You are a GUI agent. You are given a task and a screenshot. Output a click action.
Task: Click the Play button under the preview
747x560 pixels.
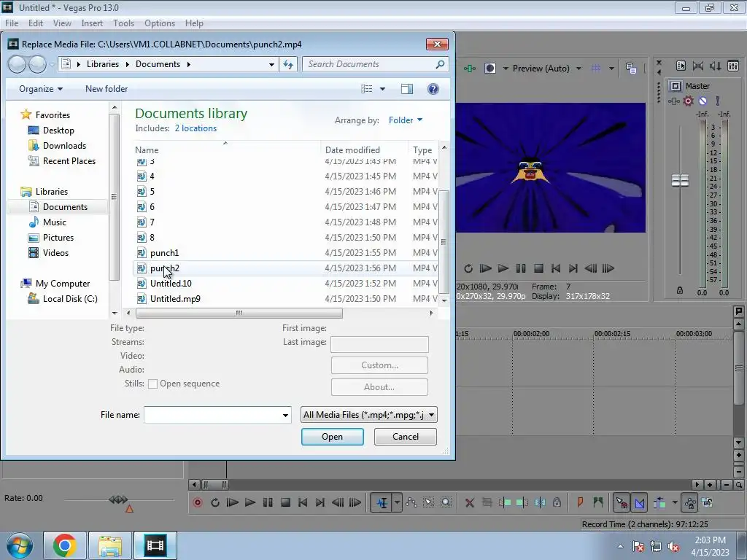[503, 268]
